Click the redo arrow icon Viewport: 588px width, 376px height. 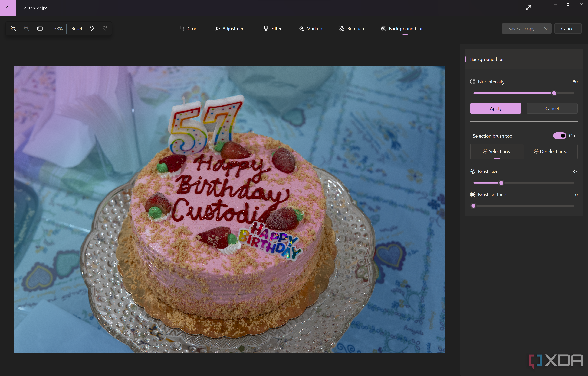pyautogui.click(x=105, y=28)
